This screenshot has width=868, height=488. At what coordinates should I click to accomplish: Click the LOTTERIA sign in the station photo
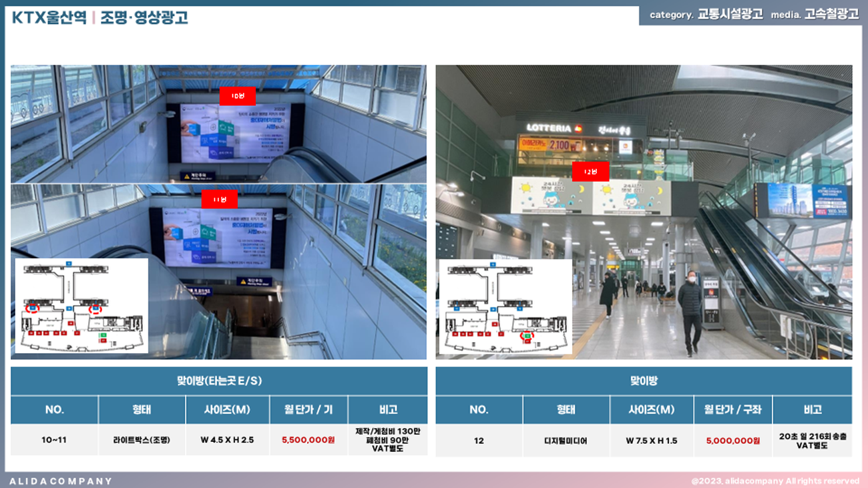click(x=550, y=128)
